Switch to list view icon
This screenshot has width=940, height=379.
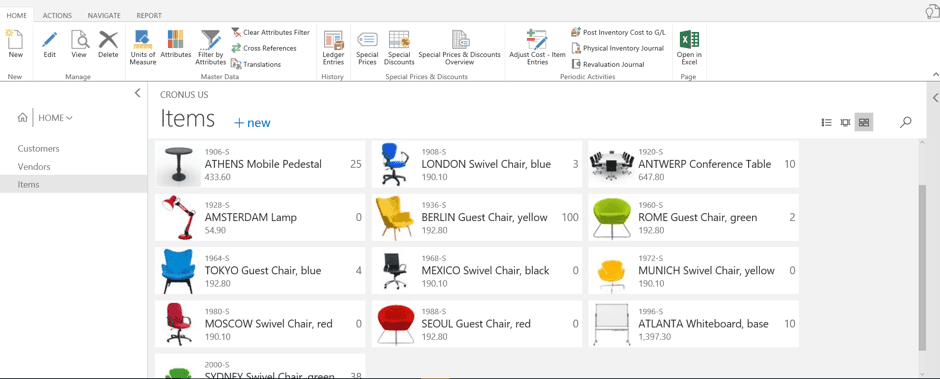(x=826, y=122)
